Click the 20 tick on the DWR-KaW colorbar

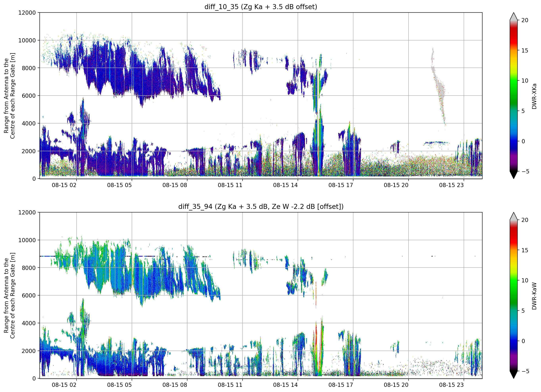click(x=525, y=220)
